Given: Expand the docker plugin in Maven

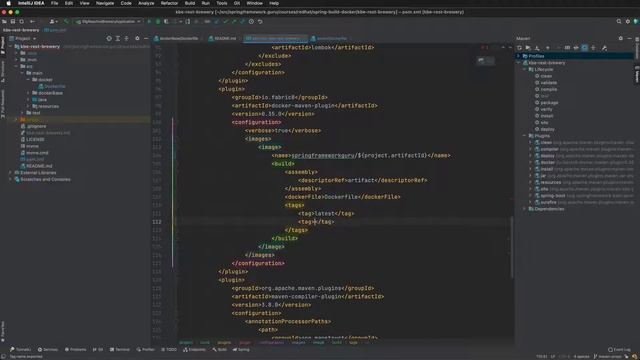Looking at the screenshot, I should tap(531, 162).
